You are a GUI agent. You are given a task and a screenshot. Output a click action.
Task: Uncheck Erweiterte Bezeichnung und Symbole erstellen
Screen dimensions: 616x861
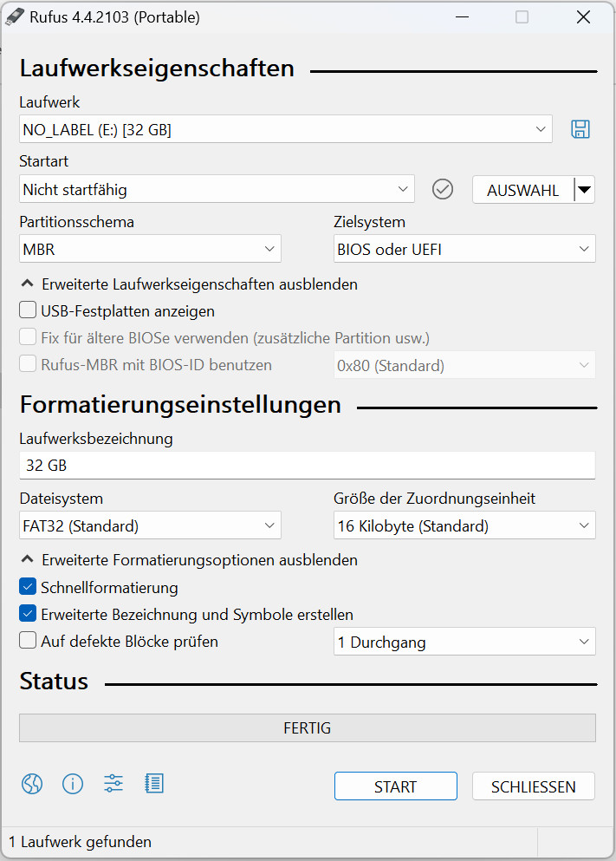click(28, 613)
